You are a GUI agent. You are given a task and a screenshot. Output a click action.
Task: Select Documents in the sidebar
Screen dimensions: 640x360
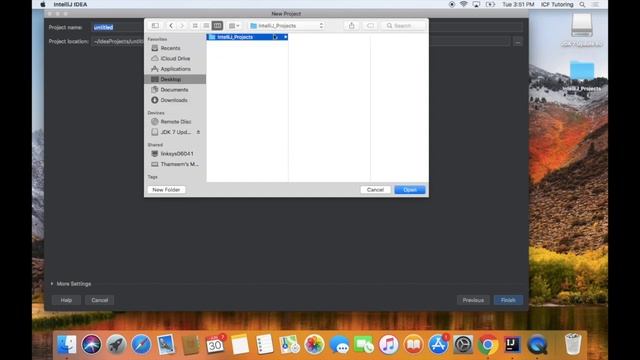(175, 90)
